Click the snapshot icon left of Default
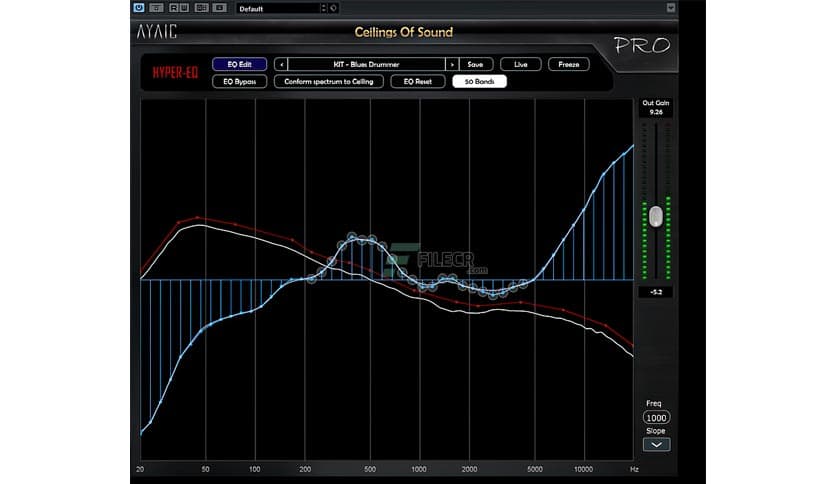Image resolution: width=836 pixels, height=484 pixels. 219,7
